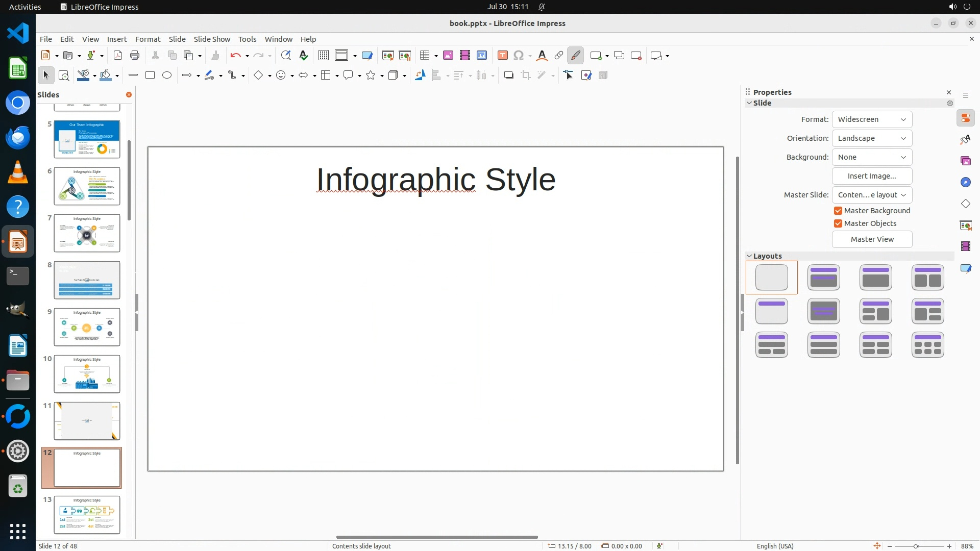Screen dimensions: 980x551
Task: Open the Orientation dropdown showing Landscape
Action: click(872, 138)
